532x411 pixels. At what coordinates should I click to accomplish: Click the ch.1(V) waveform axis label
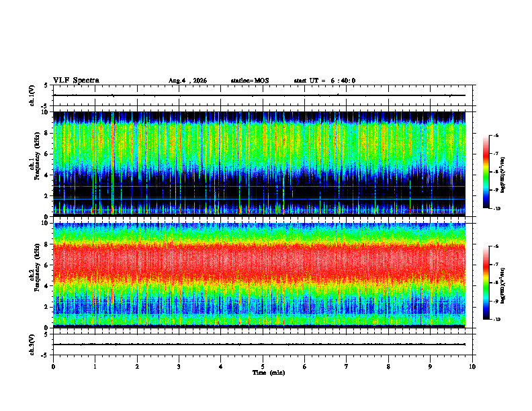click(x=32, y=95)
